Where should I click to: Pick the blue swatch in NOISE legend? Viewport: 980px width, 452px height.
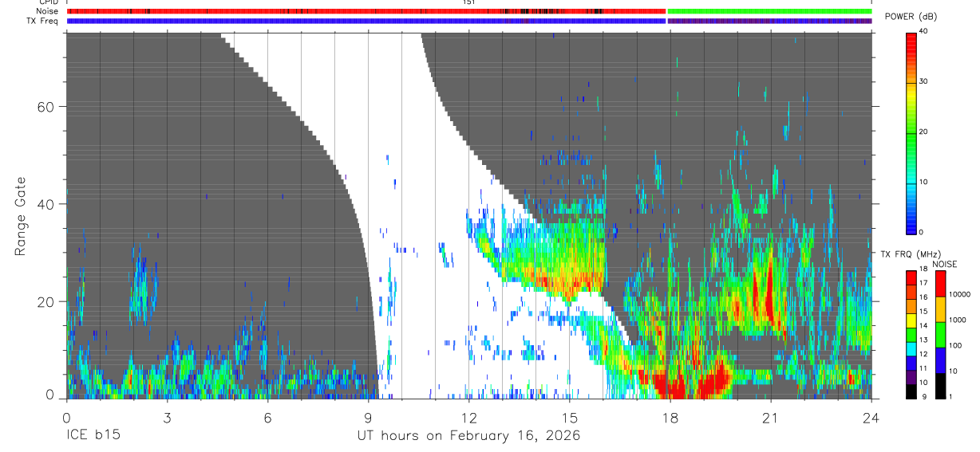point(939,360)
